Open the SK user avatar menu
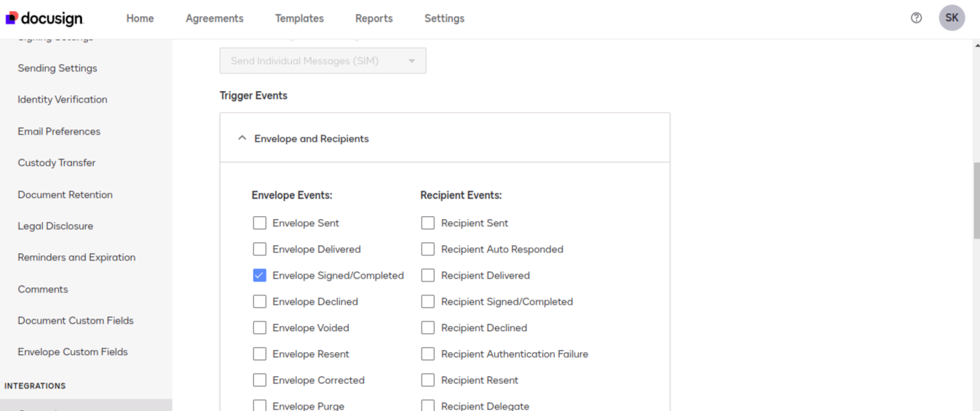The image size is (980, 411). point(952,18)
